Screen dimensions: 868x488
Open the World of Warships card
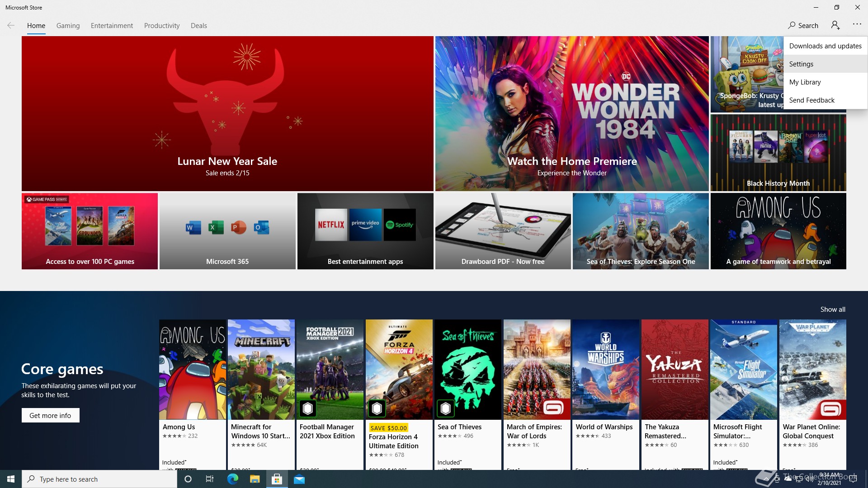pyautogui.click(x=606, y=394)
